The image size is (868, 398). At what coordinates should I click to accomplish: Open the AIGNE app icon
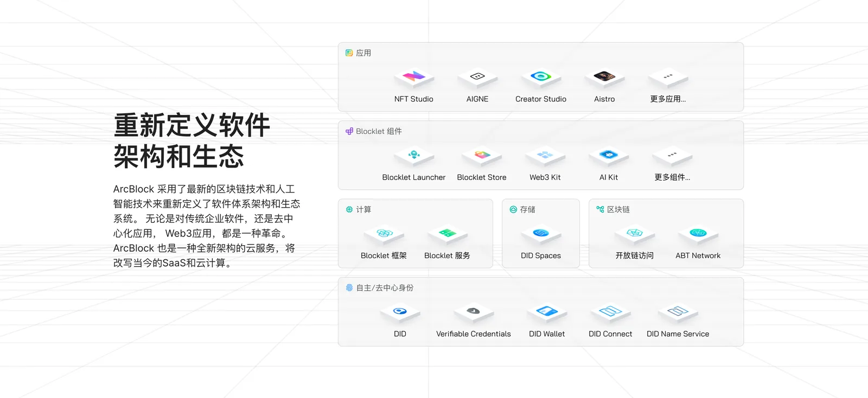coord(477,78)
